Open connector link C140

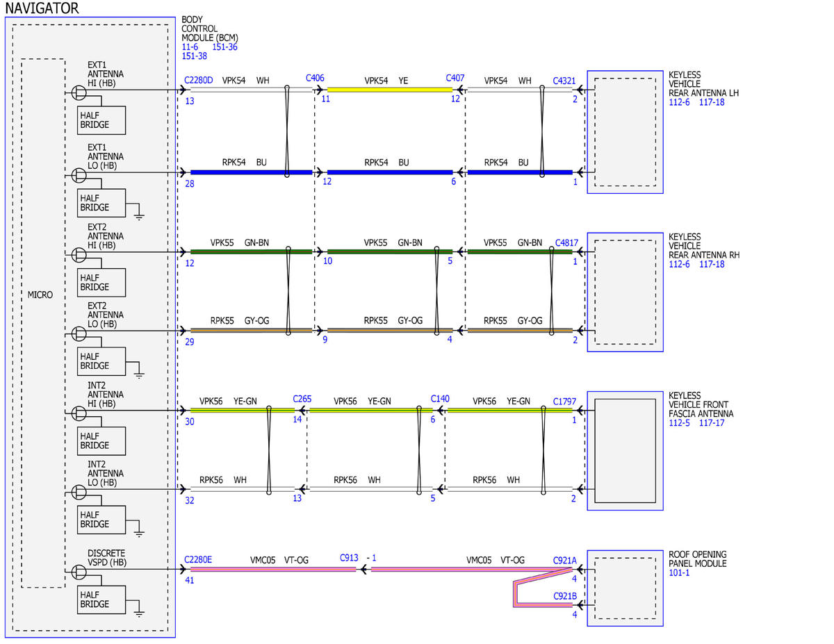[x=440, y=399]
